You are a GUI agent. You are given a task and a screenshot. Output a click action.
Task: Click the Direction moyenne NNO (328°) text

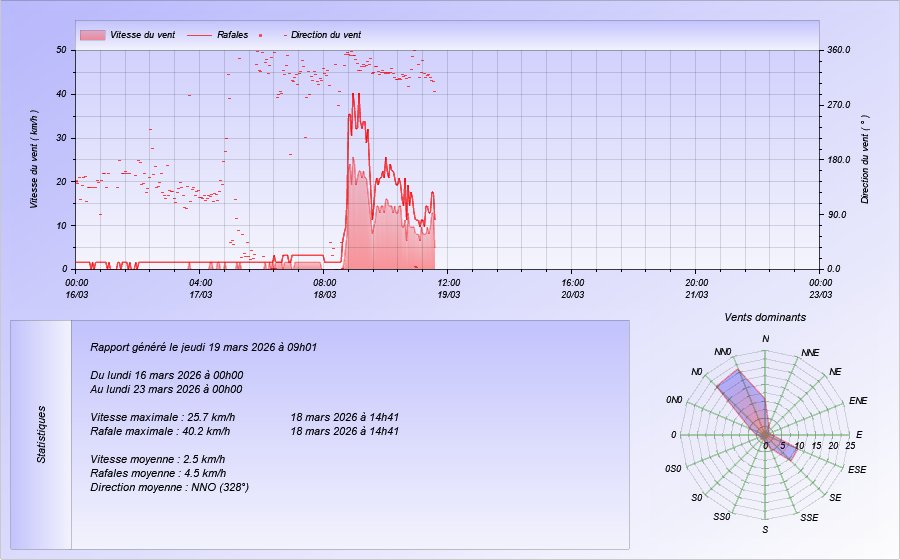(169, 487)
